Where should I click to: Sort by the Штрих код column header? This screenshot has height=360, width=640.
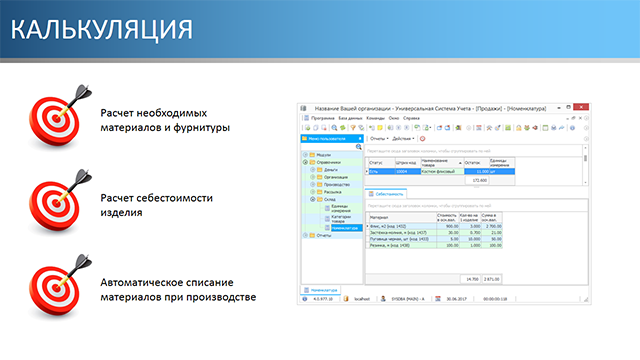pos(408,162)
